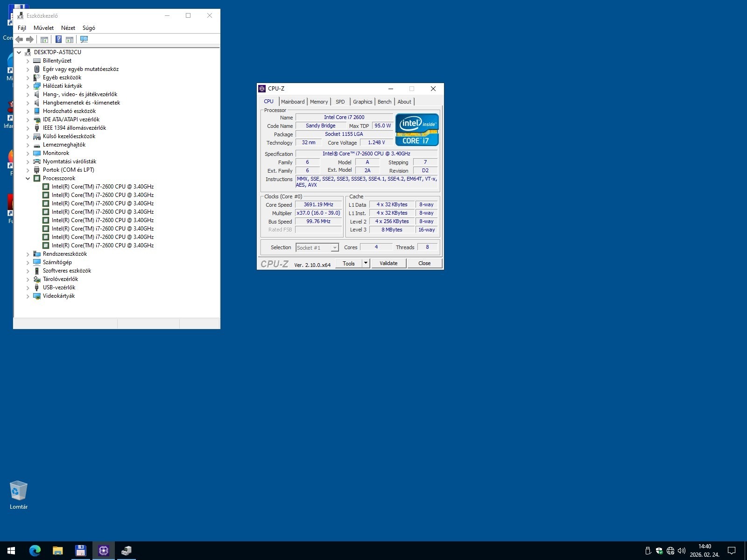
Task: Click the Forward arrow in Device Manager toolbar
Action: 29,40
